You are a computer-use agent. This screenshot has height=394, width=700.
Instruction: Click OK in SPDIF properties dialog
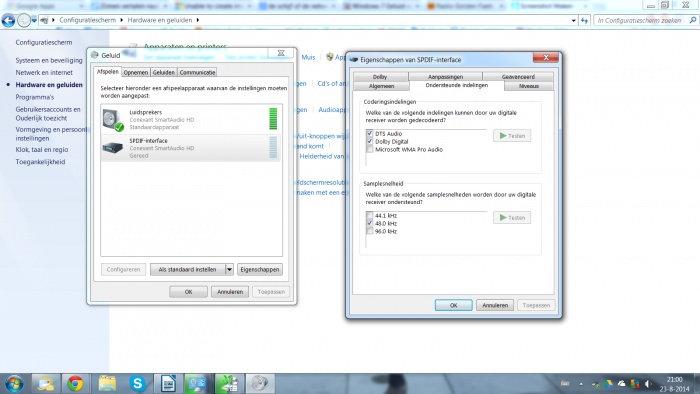pyautogui.click(x=454, y=305)
